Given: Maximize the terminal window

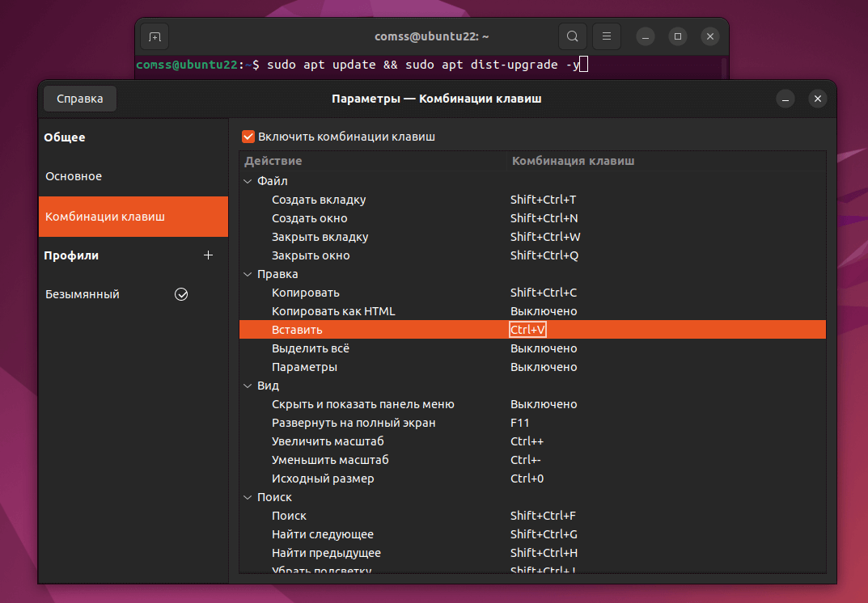Looking at the screenshot, I should [x=678, y=36].
